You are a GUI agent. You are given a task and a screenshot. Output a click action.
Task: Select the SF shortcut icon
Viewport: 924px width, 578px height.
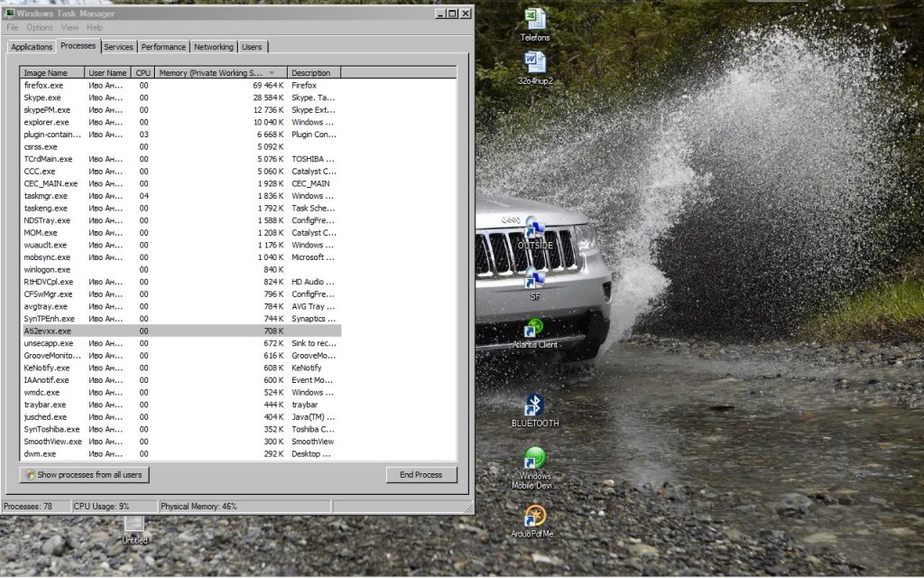click(x=534, y=280)
